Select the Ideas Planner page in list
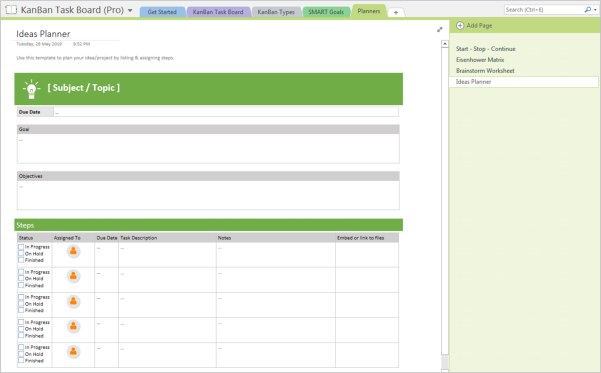 523,82
